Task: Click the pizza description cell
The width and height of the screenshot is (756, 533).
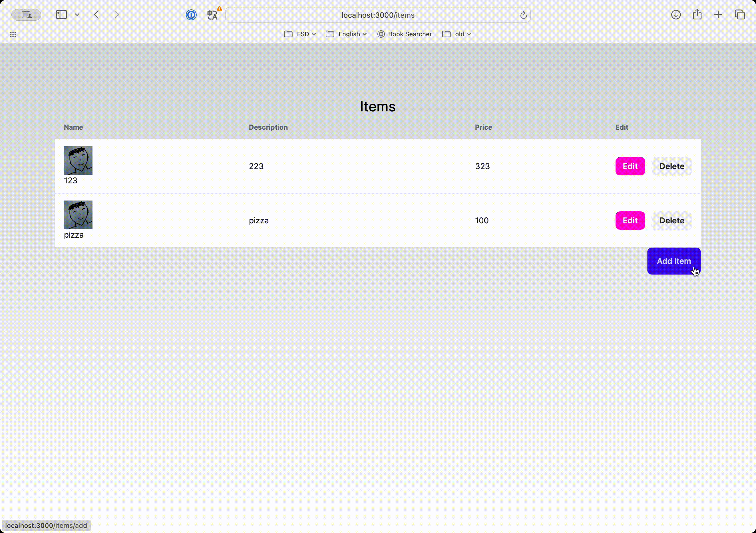Action: (258, 221)
